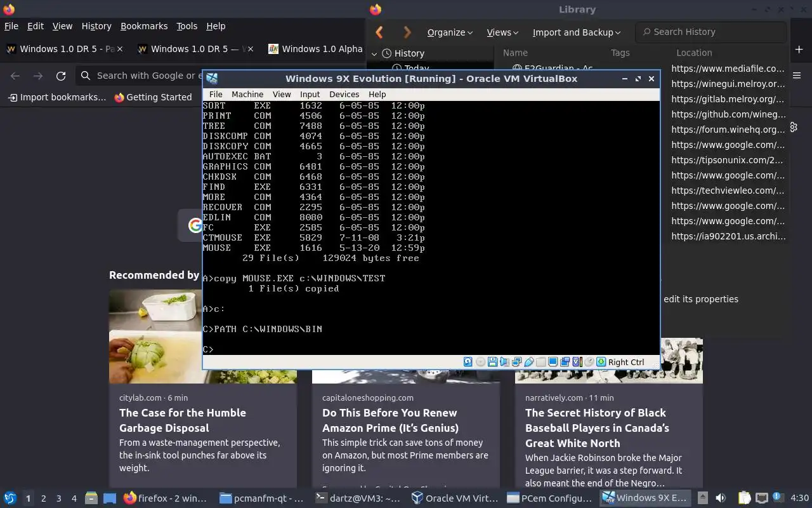Click the shared folders icon in VirtualBox status bar
The image size is (812, 508).
click(540, 362)
